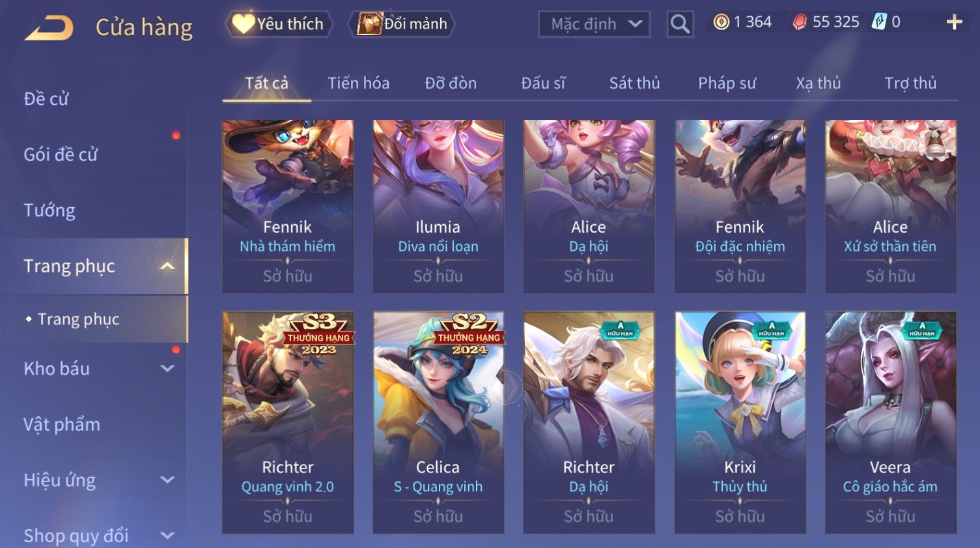Screen dimensions: 980x548
Task: Click the gold coin currency icon
Action: pyautogui.click(x=721, y=22)
